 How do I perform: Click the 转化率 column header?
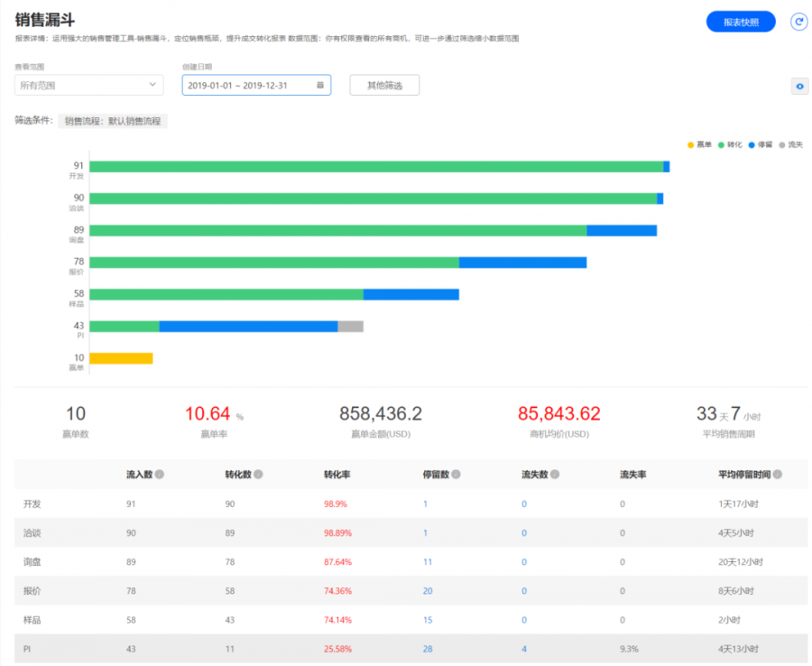[337, 475]
